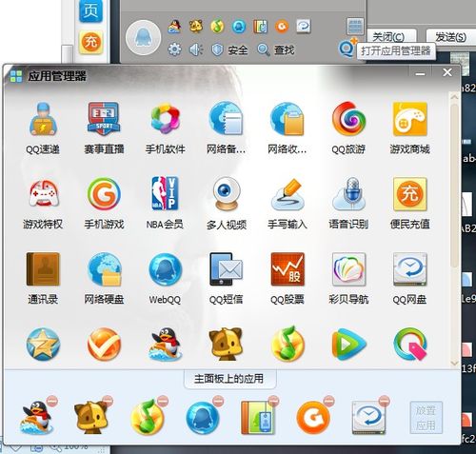Click blue penguin icon in QQ panel toolbar
The width and height of the screenshot is (476, 454).
(x=239, y=27)
